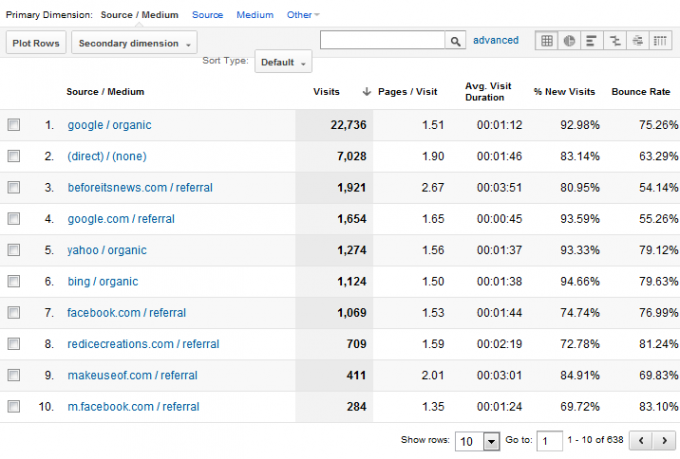
Task: Sort by the % New Visits header
Action: tap(564, 92)
